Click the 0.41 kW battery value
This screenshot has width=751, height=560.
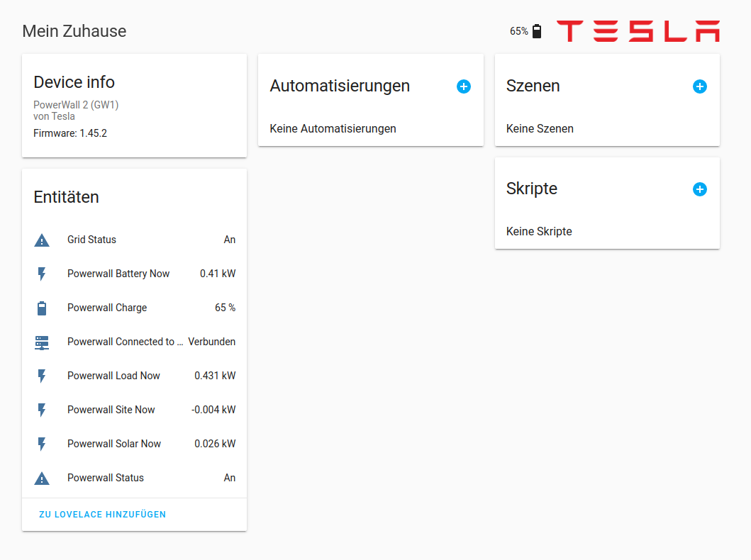[218, 274]
